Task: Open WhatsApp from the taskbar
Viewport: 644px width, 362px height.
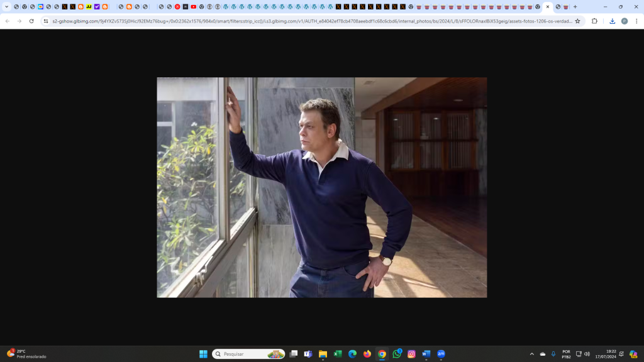Action: tap(397, 354)
